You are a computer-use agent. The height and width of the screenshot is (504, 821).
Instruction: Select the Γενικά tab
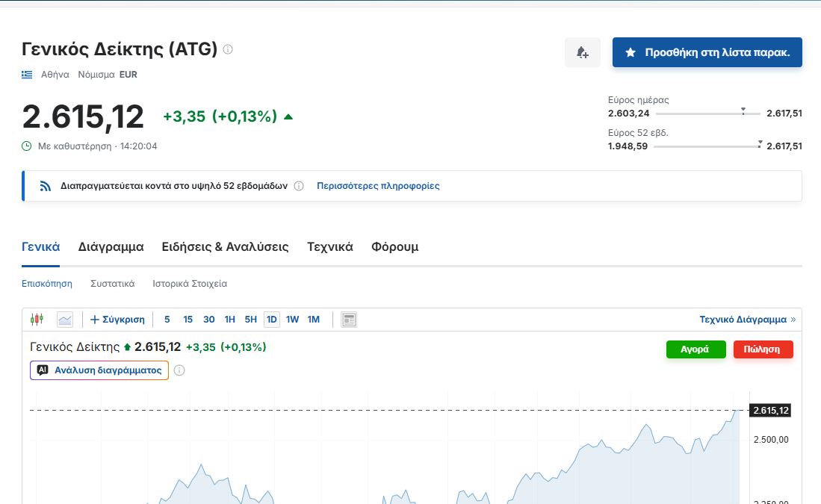pyautogui.click(x=41, y=246)
